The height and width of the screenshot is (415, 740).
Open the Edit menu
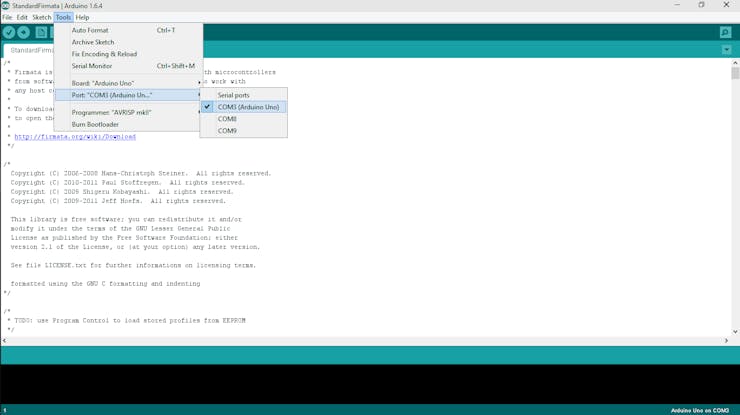(22, 17)
